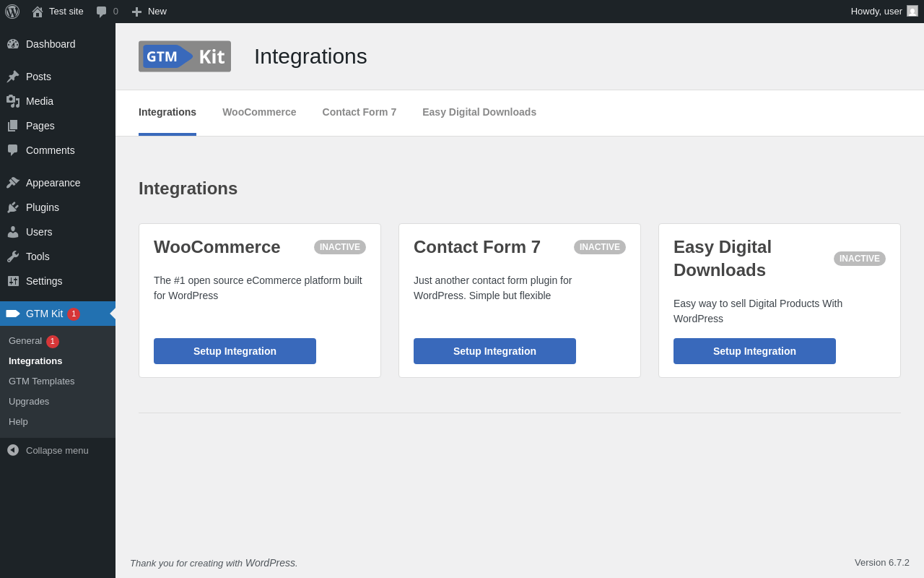Set up the Contact Form 7 integration

494,351
